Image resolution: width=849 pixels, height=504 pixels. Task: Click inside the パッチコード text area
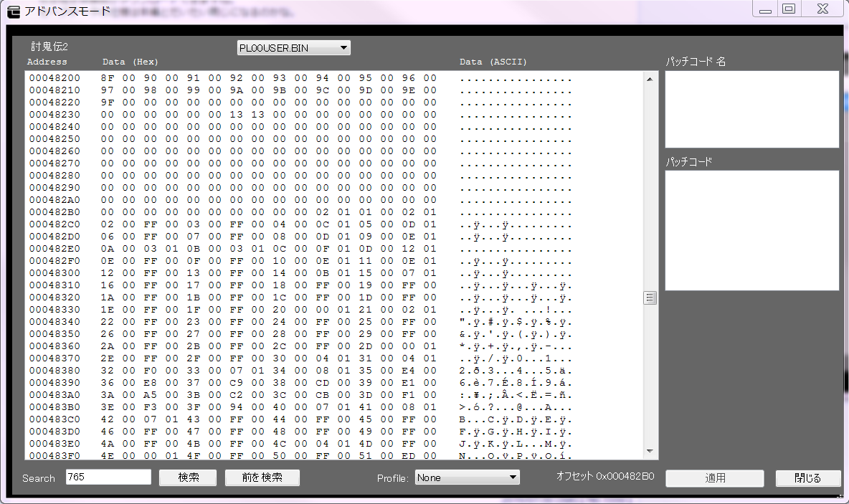coord(751,230)
